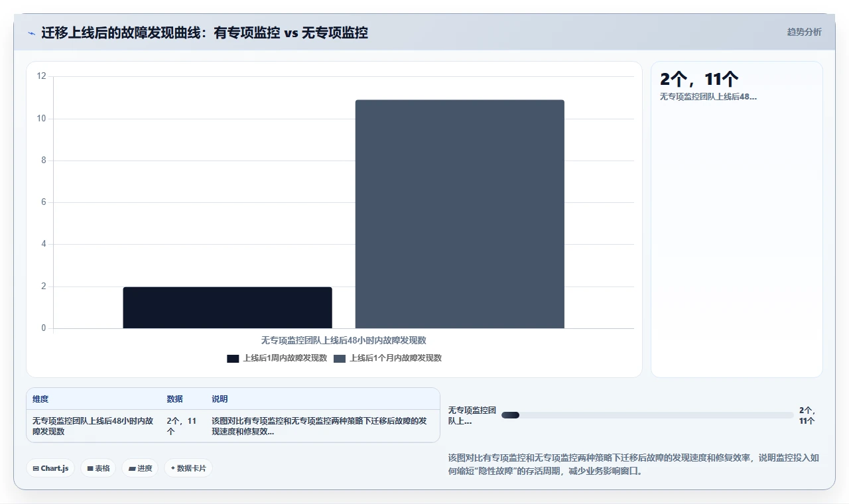Click the 维度 column header
Image resolution: width=849 pixels, height=504 pixels.
[40, 399]
